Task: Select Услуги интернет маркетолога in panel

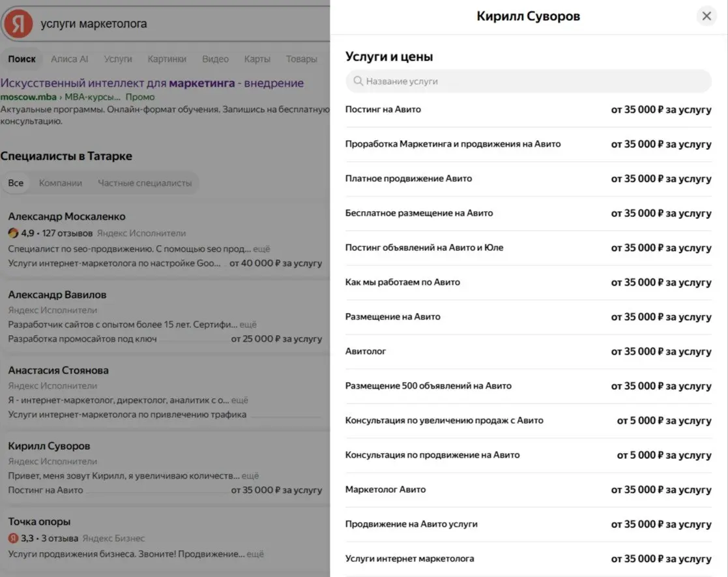Action: coord(529,558)
